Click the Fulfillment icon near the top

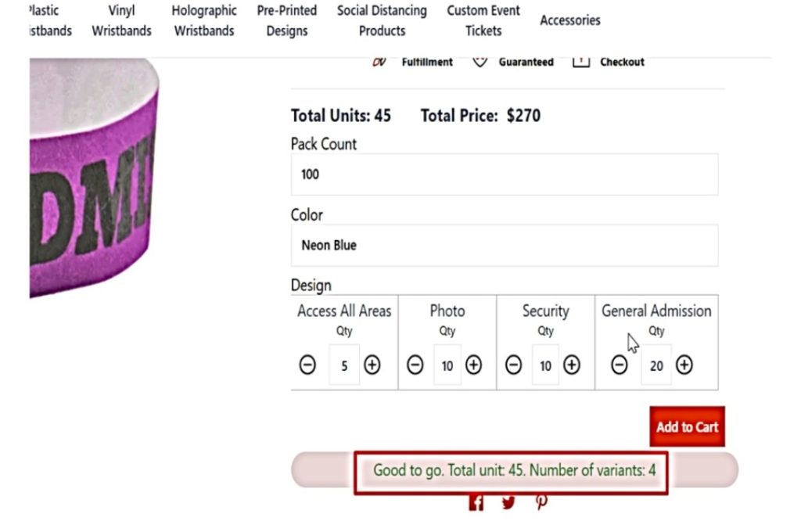379,60
